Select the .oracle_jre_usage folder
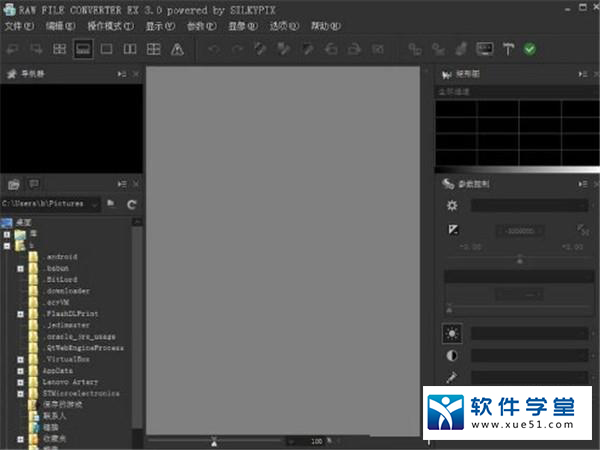 pyautogui.click(x=80, y=336)
